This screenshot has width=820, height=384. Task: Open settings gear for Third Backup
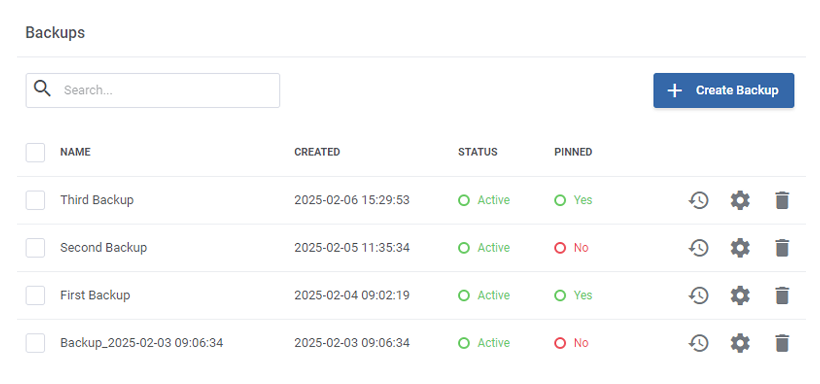(x=740, y=200)
